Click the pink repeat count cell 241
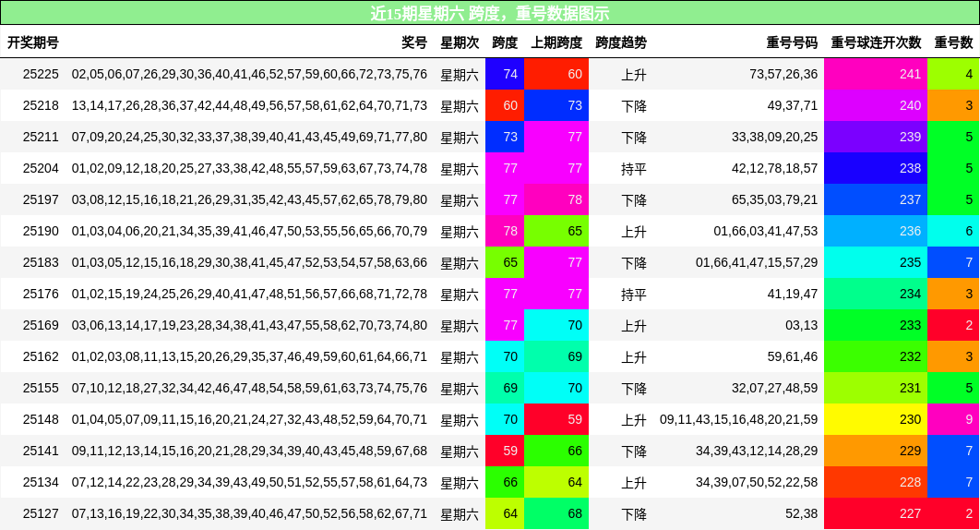 [x=876, y=75]
